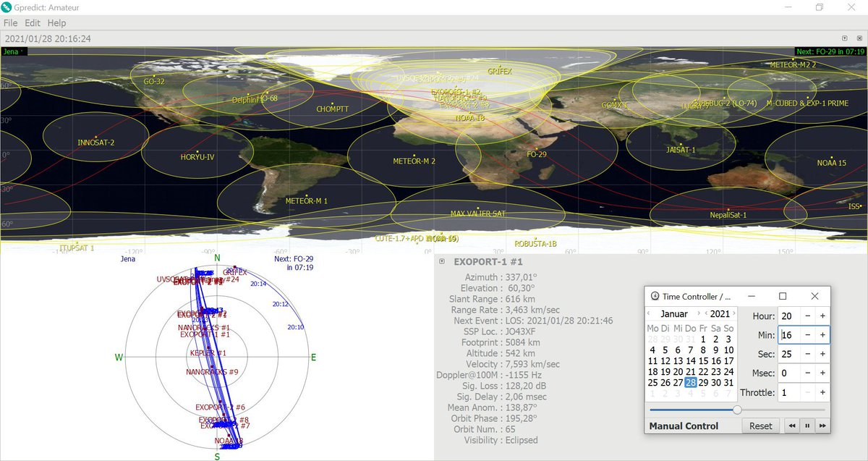Click the Hour input field
This screenshot has height=461, width=868.
click(789, 316)
